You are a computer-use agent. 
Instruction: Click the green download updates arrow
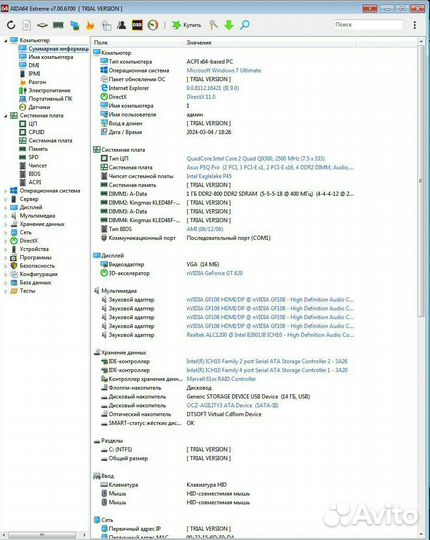click(229, 25)
